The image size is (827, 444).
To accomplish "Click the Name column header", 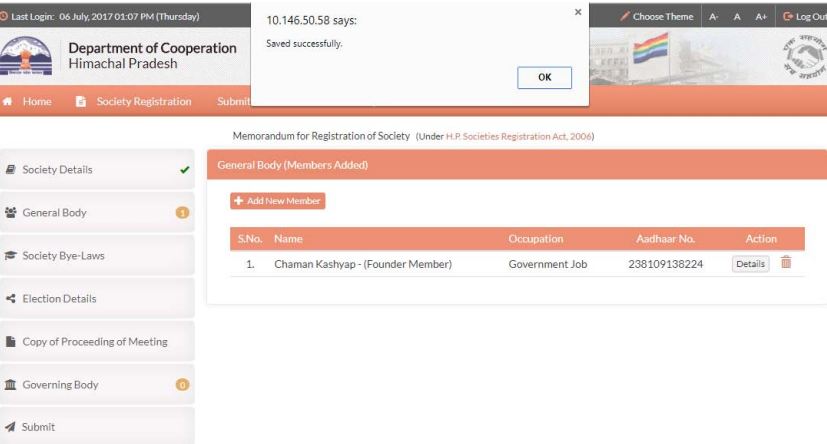I will [288, 239].
